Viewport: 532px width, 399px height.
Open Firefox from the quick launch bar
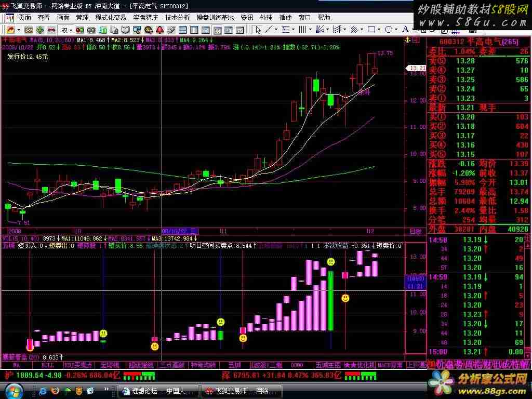55,390
